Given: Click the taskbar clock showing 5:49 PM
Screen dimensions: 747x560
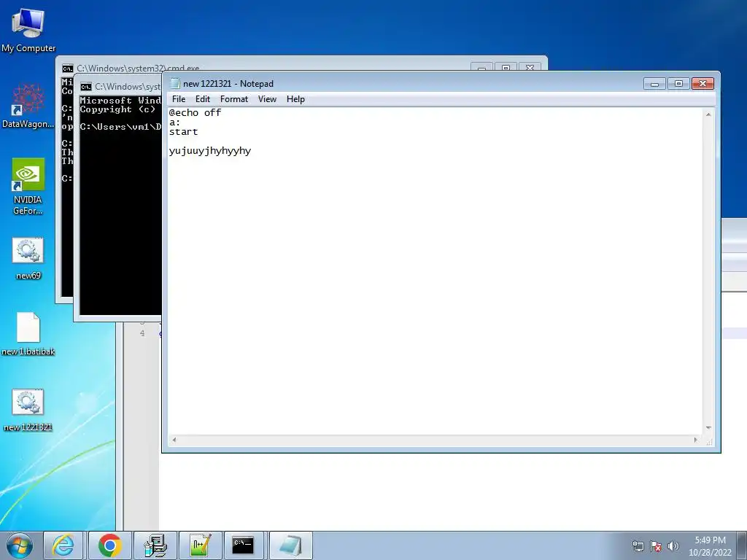Looking at the screenshot, I should click(710, 546).
